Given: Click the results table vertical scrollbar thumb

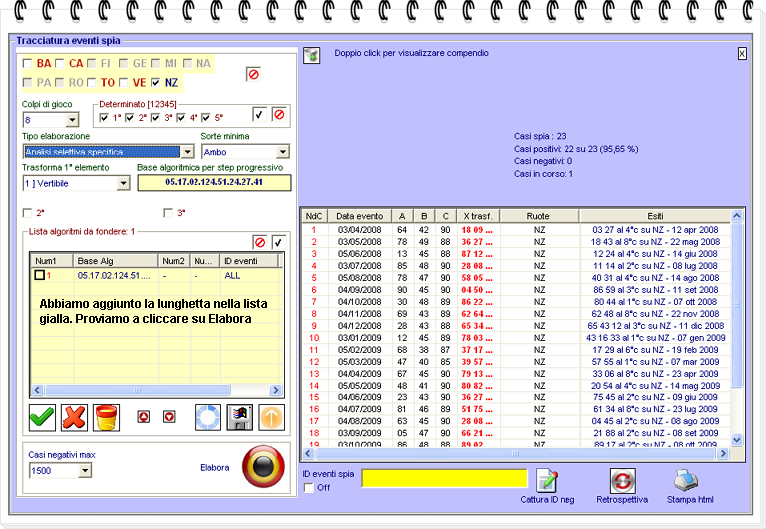Looking at the screenshot, I should coord(737,305).
